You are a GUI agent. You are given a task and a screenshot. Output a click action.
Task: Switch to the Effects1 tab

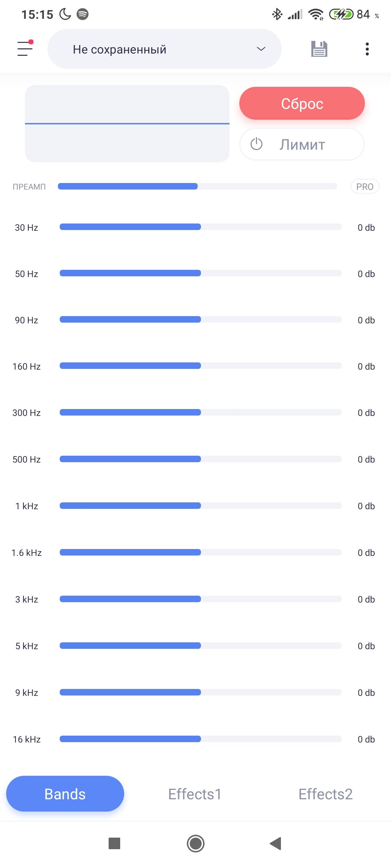click(x=195, y=794)
